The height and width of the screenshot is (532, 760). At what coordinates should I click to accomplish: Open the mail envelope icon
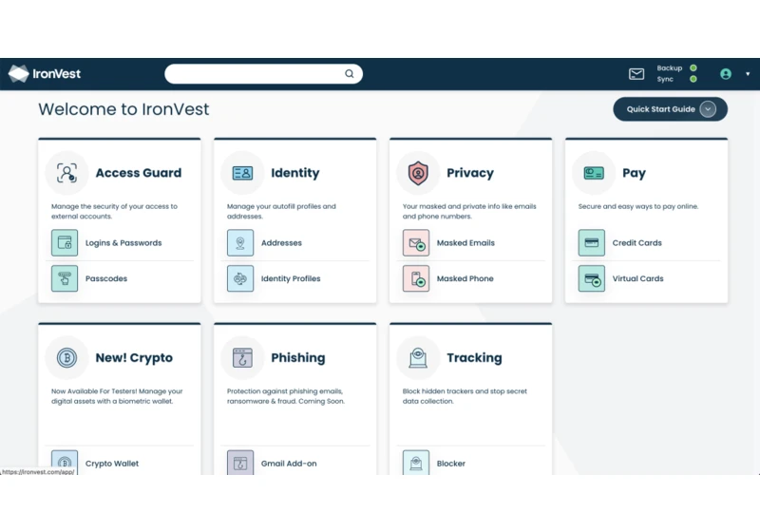click(636, 74)
